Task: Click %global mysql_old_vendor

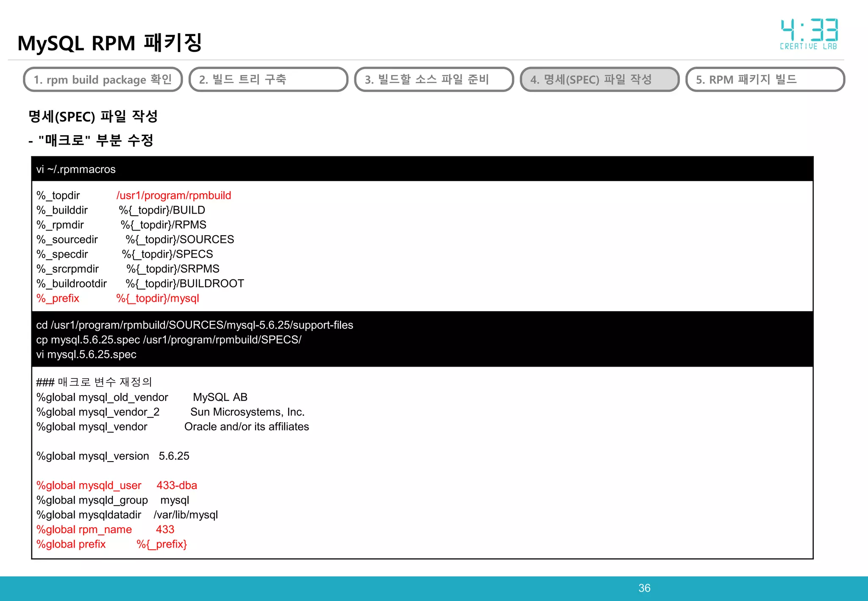Action: [102, 397]
